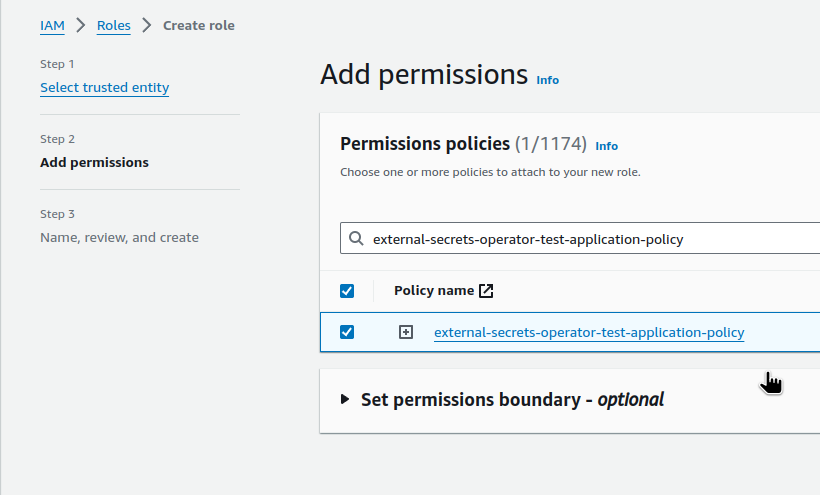Viewport: 820px width, 495px height.
Task: Focus the policy filter search field
Action: 580,238
